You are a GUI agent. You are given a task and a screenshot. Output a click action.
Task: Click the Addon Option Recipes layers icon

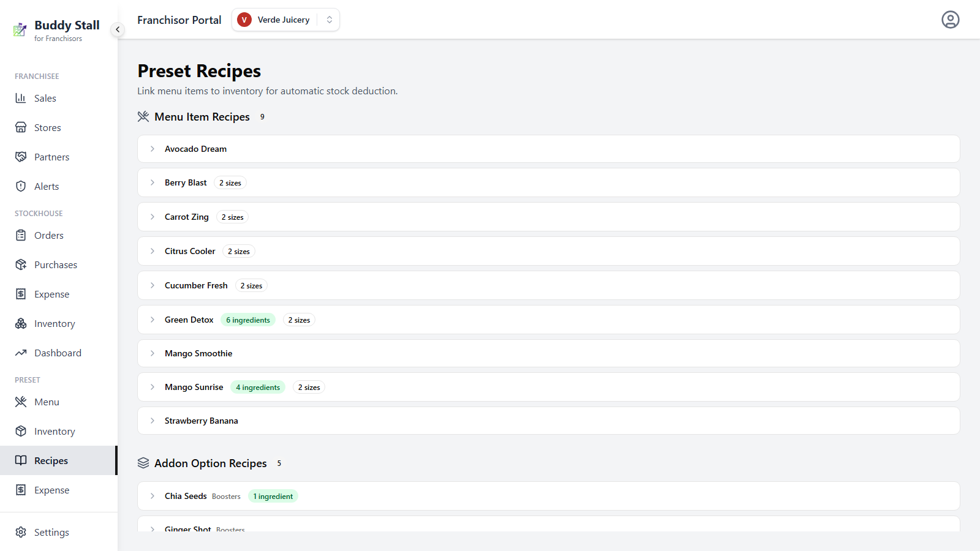(x=143, y=463)
